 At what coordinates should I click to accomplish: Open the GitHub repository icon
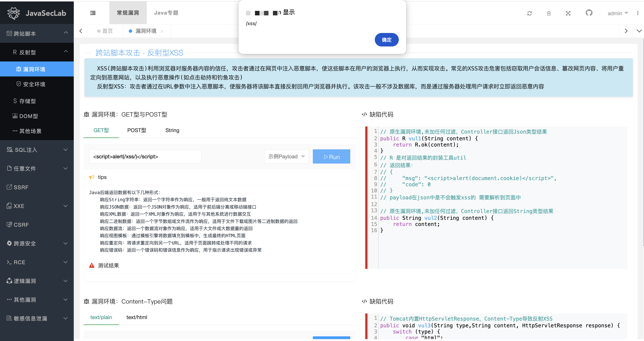pos(589,13)
